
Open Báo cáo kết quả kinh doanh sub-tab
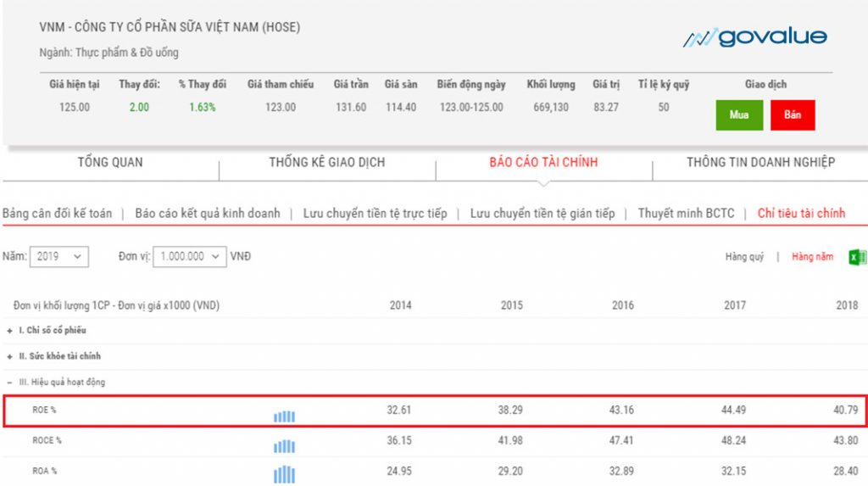pos(208,214)
